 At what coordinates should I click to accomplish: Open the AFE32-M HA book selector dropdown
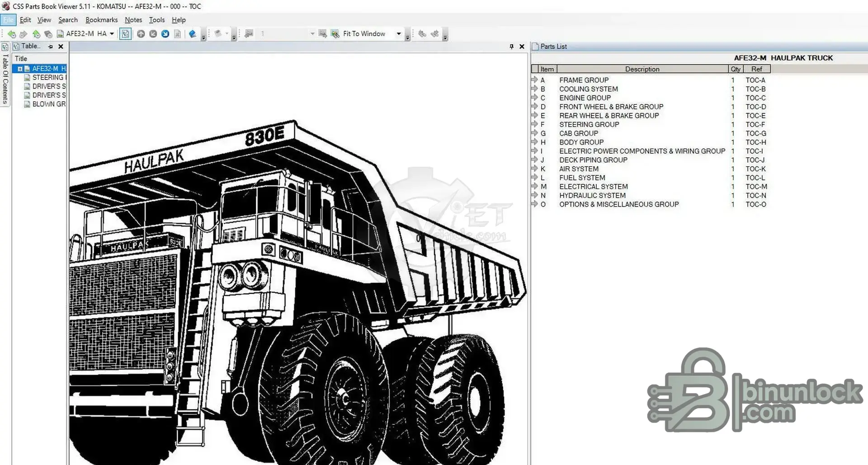tap(112, 34)
